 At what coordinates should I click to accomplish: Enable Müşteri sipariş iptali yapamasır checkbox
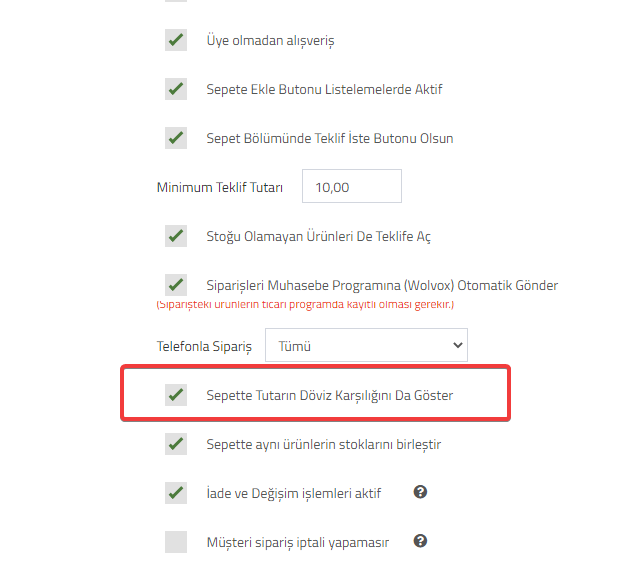point(176,542)
